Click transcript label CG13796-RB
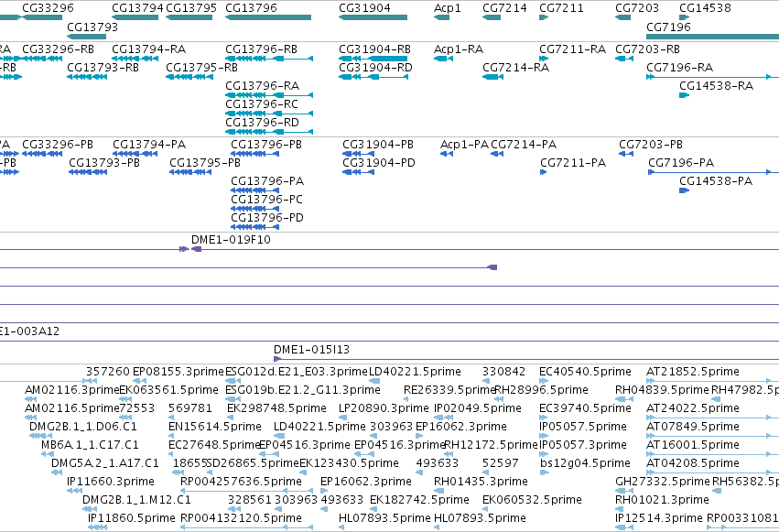The image size is (779, 532). coord(261,49)
